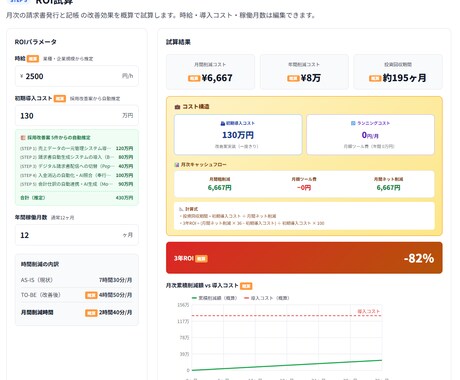The width and height of the screenshot is (460, 380).
Task: Click the hourly wage field showing 2500
Action: click(x=76, y=76)
